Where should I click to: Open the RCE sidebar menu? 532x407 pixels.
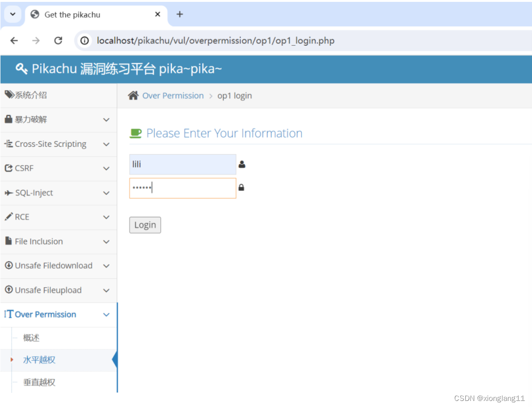[59, 217]
